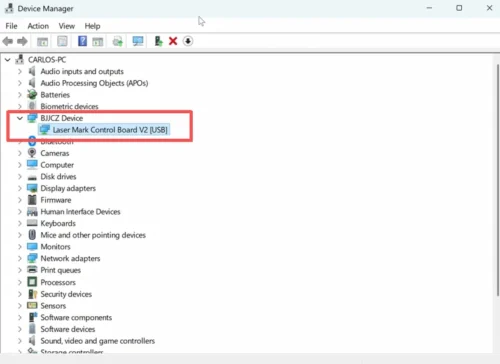Collapse the BJJCZ Device category
Screen dimensions: 500x364
(20, 118)
